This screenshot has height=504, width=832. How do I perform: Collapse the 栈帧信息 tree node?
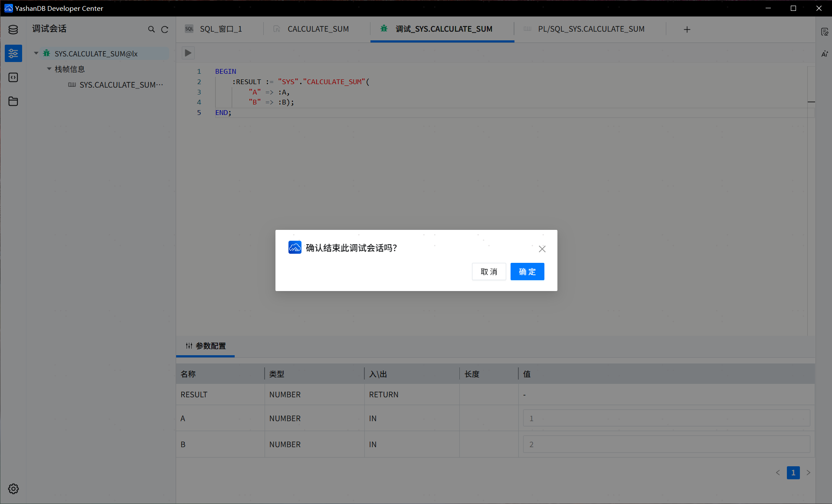[x=49, y=69]
